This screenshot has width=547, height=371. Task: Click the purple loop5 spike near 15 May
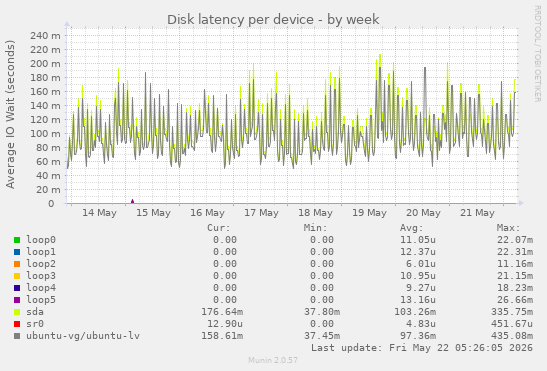132,201
